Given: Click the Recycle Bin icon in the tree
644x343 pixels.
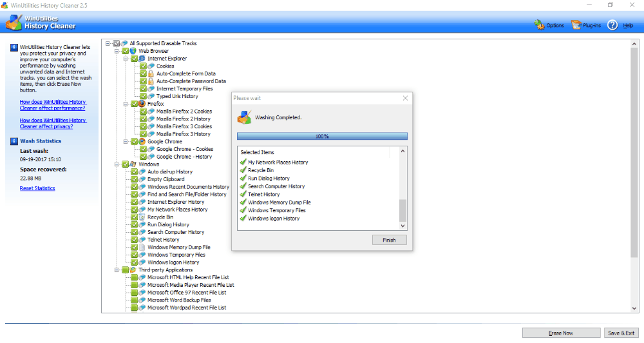Looking at the screenshot, I should pos(142,217).
